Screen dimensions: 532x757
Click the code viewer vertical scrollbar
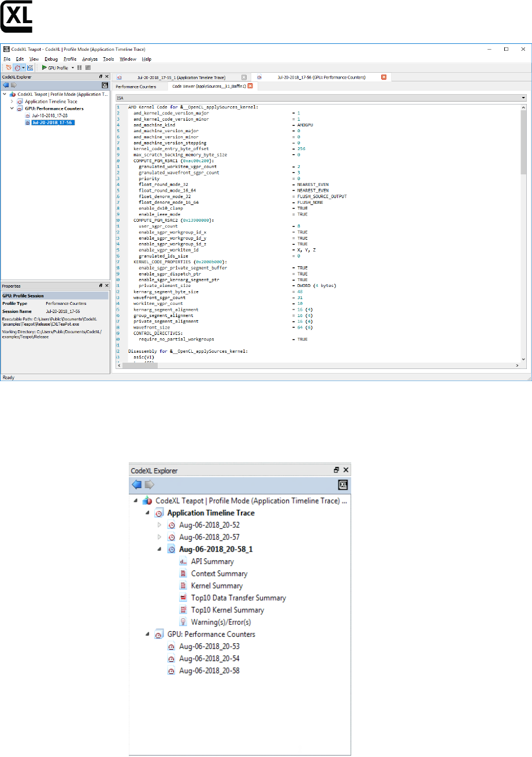coord(524,234)
